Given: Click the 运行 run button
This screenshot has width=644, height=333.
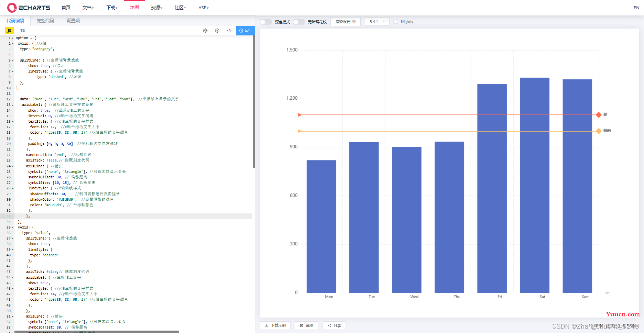Looking at the screenshot, I should 245,31.
